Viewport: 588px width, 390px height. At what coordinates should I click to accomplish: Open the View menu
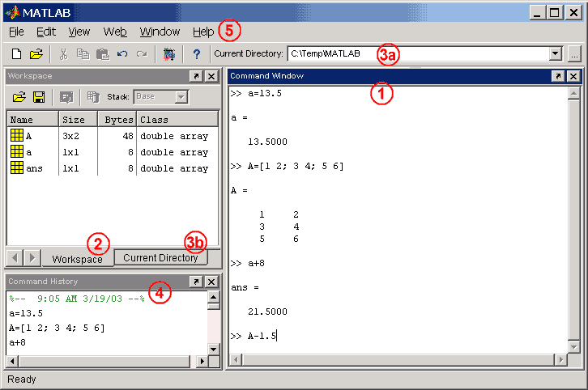79,32
